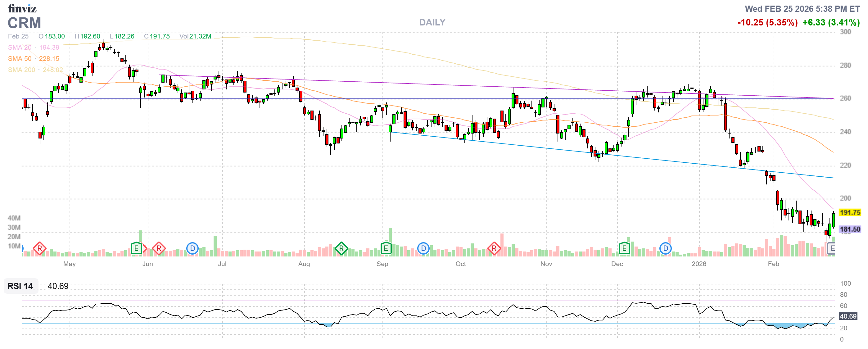The height and width of the screenshot is (349, 868).
Task: Click the green E earnings marker before June
Action: click(136, 249)
